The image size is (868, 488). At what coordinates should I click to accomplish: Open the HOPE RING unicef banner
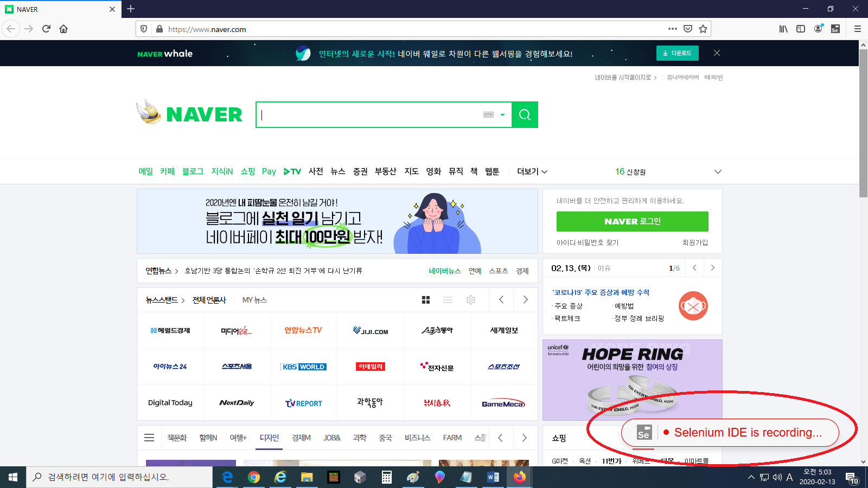click(633, 380)
